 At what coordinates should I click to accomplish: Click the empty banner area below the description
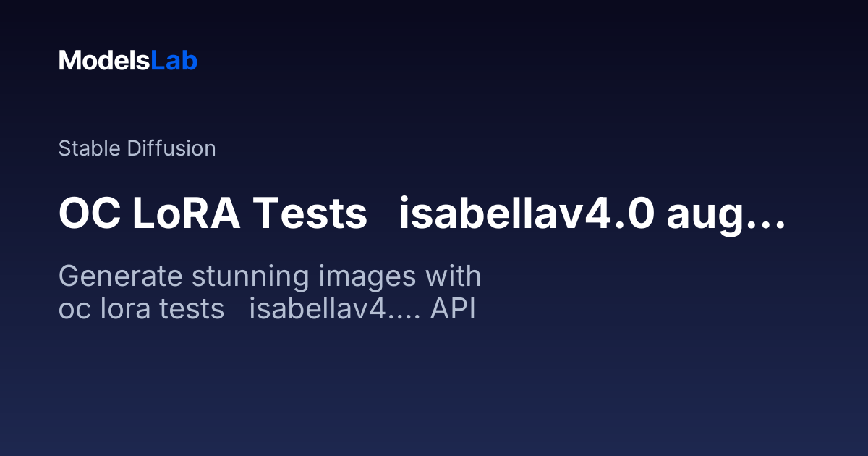coord(434,391)
